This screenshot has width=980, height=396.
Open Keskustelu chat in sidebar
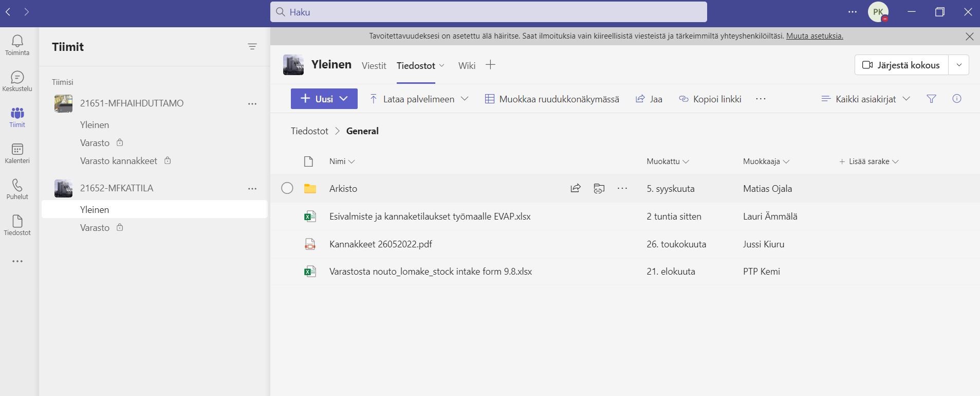pyautogui.click(x=17, y=81)
